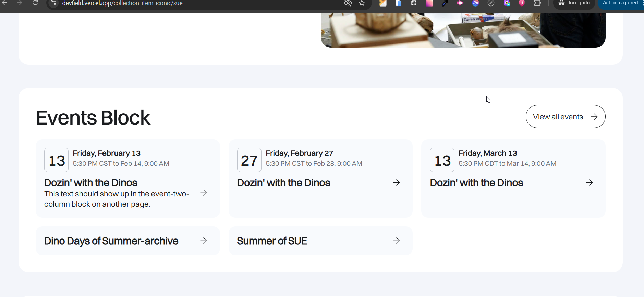
Task: Bookmark this page with the star icon
Action: (362, 3)
